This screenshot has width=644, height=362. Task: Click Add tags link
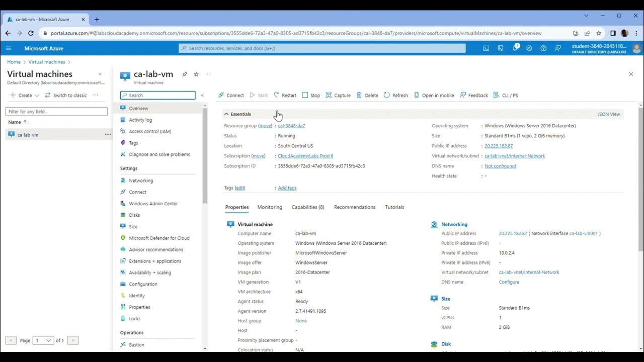coord(287,188)
